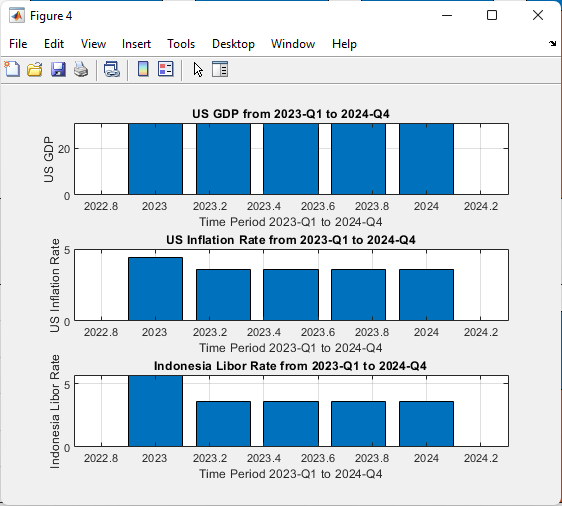
Task: Save the figure using the floppy disk icon
Action: (58, 69)
